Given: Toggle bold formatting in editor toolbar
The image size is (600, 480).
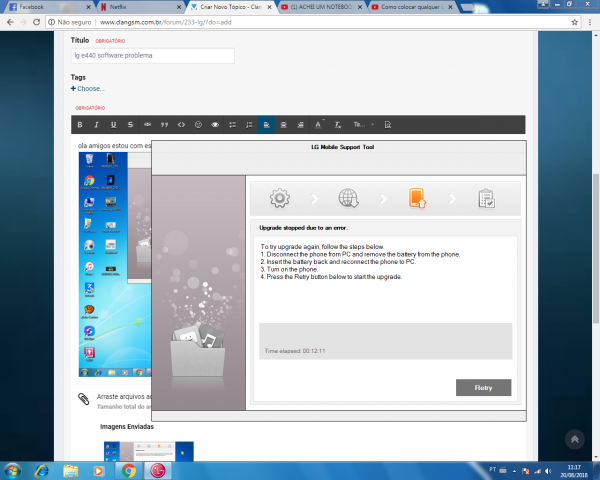Looking at the screenshot, I should point(79,125).
